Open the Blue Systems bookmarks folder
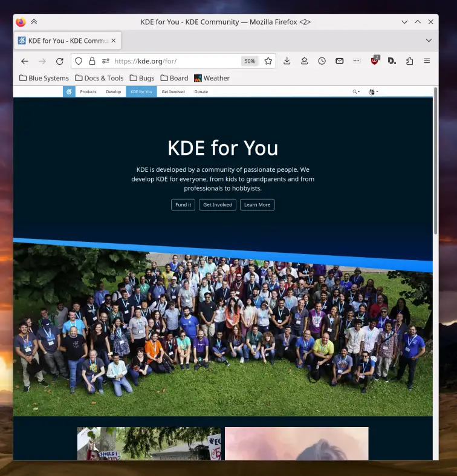457x476 pixels. click(x=44, y=78)
